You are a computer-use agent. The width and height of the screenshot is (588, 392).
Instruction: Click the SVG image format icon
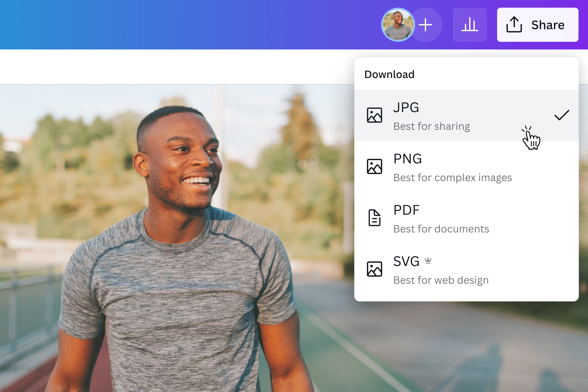(374, 269)
